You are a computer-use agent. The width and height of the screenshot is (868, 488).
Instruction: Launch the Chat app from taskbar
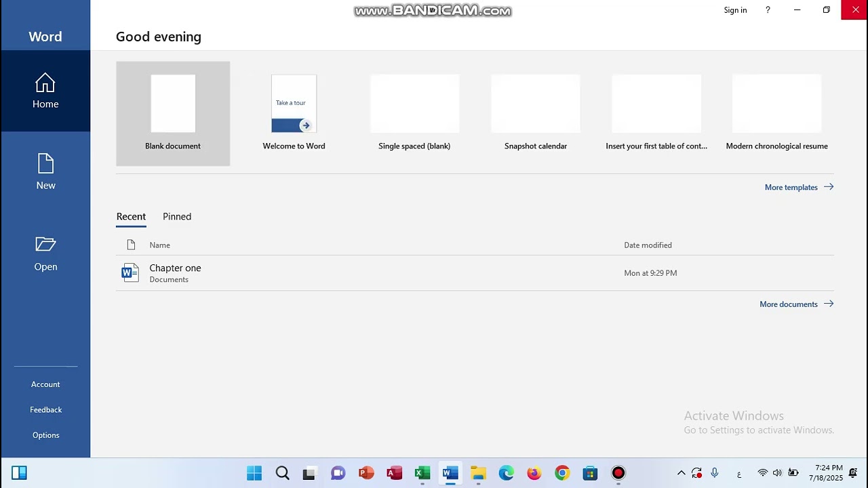tap(338, 473)
